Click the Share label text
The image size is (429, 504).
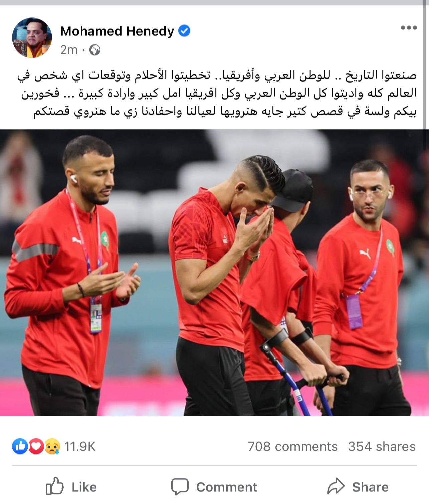tap(370, 487)
